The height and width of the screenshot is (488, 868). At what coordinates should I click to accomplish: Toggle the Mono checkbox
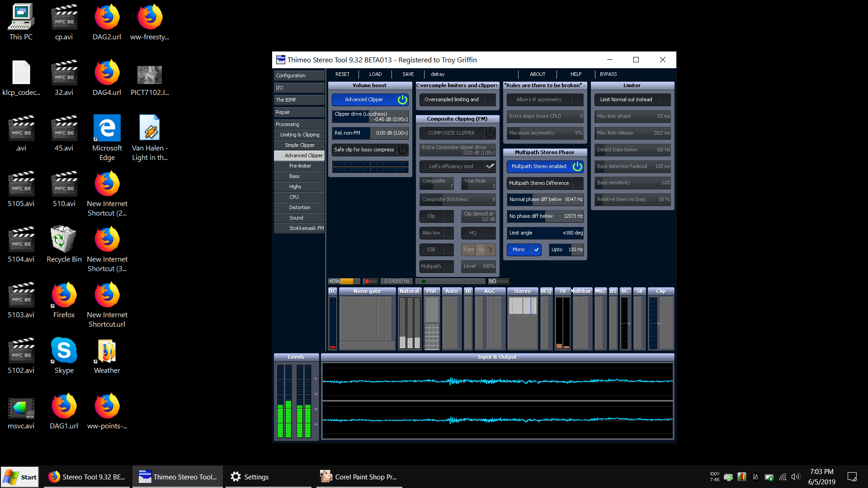click(x=536, y=249)
